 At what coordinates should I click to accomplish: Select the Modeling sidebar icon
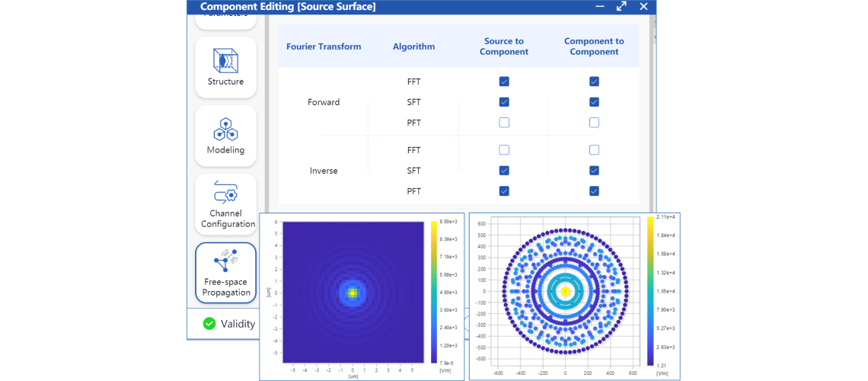225,135
